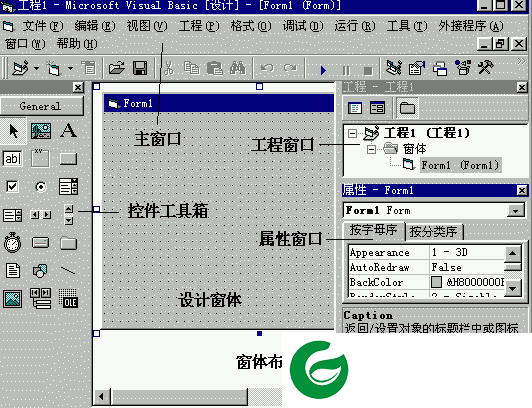Collapse the 工程1 (工程1) tree node
The image size is (532, 408).
pos(353,133)
